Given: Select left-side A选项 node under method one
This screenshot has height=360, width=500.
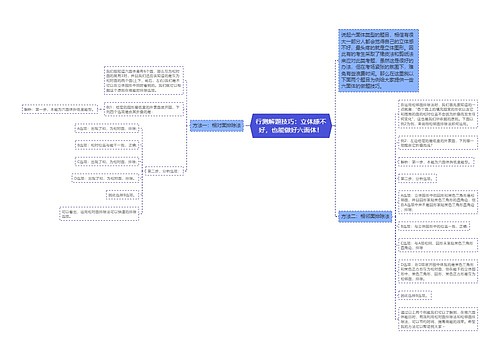Looking at the screenshot, I should click(107, 128).
